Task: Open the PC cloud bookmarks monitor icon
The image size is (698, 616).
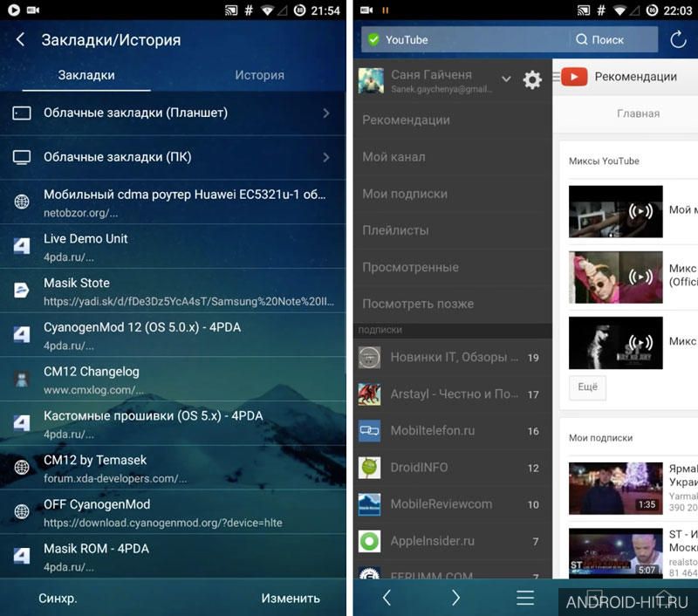Action: click(22, 157)
